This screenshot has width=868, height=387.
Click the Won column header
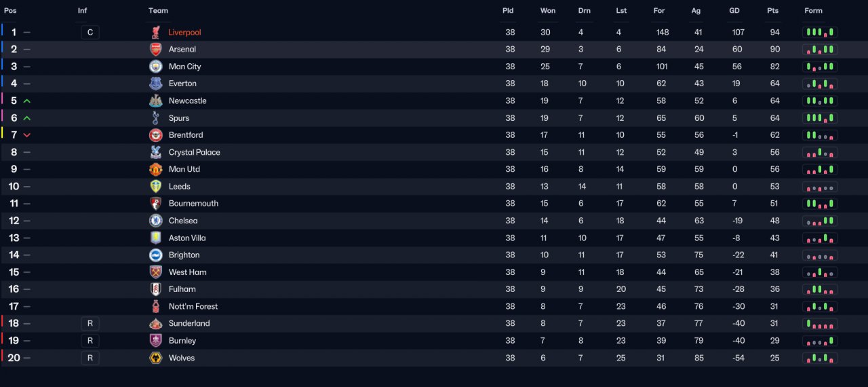coord(548,10)
